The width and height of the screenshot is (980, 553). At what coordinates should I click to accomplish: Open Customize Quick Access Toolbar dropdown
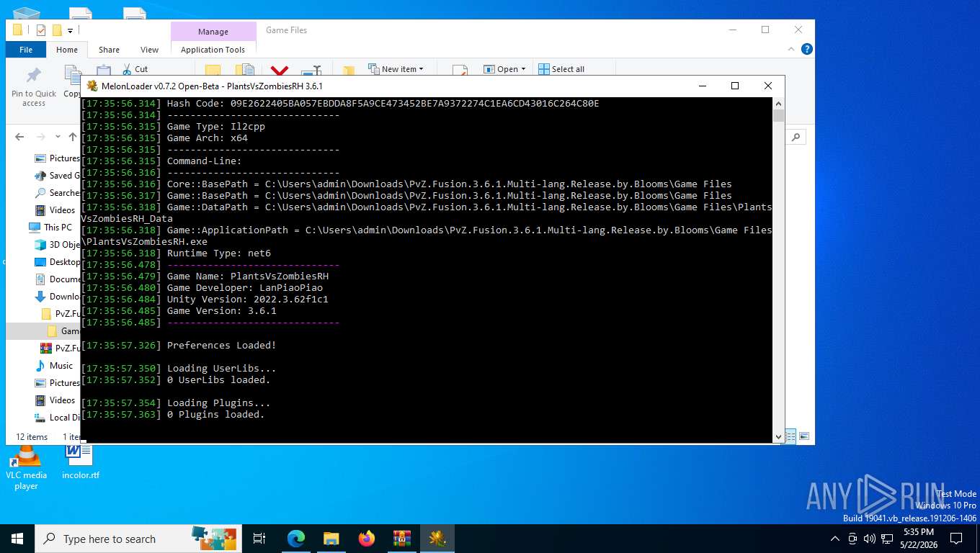(70, 30)
